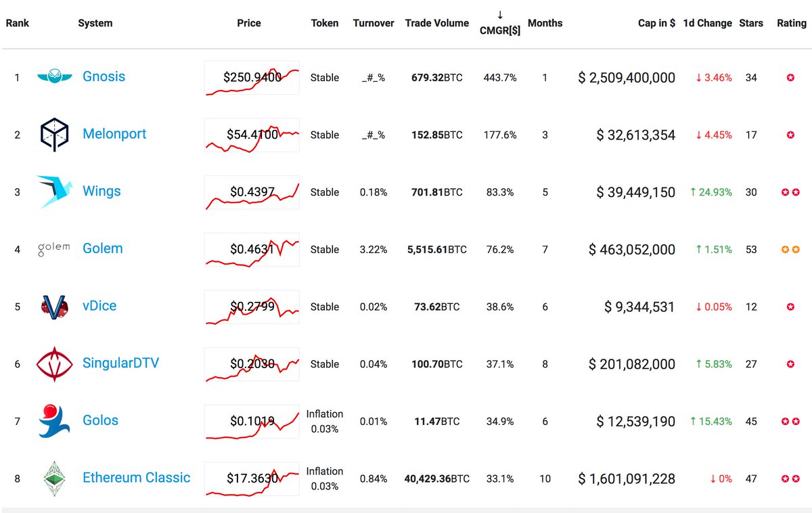The width and height of the screenshot is (812, 513).
Task: Sort table by Token column header
Action: click(x=325, y=23)
